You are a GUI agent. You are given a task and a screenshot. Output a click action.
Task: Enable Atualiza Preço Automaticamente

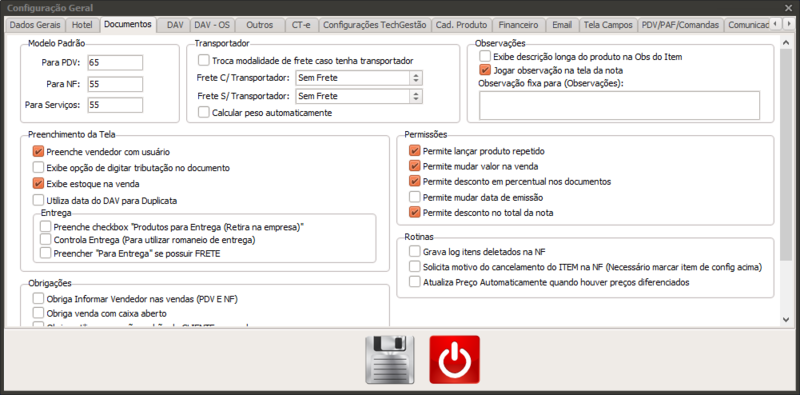[415, 282]
